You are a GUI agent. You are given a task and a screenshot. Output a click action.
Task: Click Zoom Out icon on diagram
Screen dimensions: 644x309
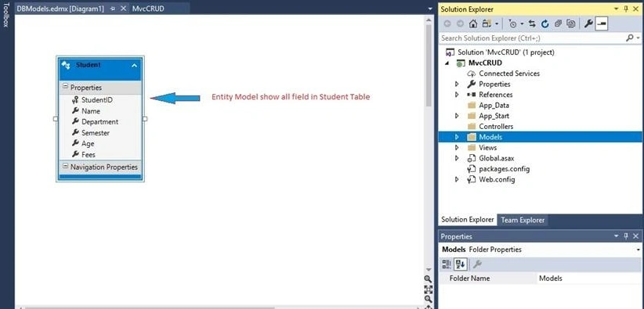tap(429, 299)
